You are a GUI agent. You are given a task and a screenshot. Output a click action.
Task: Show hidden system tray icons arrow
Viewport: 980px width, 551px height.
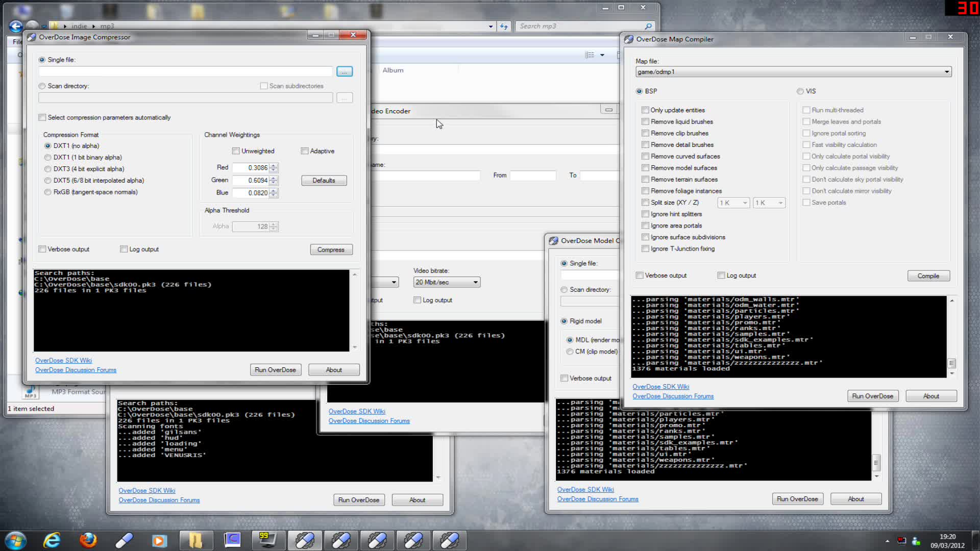click(888, 541)
